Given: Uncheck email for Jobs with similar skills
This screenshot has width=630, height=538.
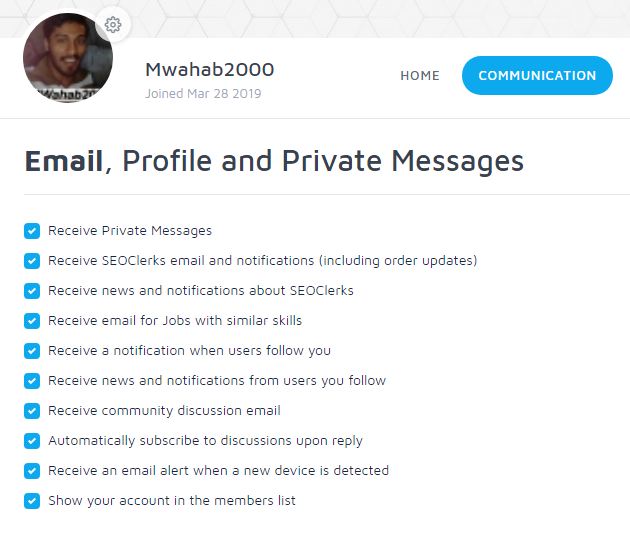Looking at the screenshot, I should 32,321.
